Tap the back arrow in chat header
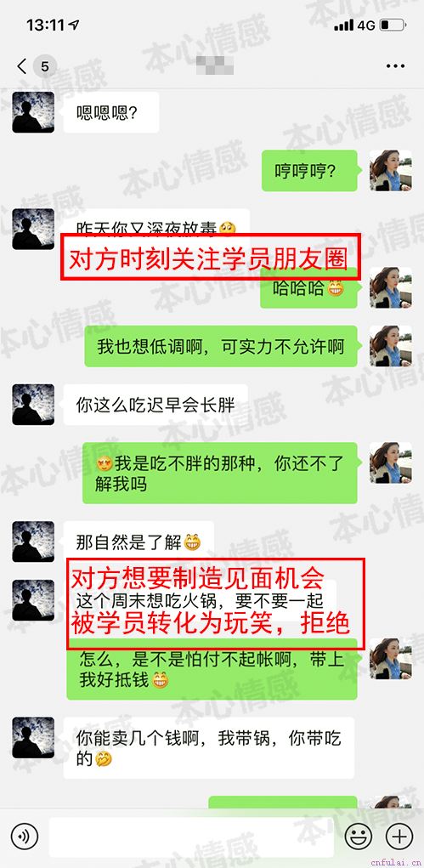Screen dimensions: 424x868 click(21, 67)
